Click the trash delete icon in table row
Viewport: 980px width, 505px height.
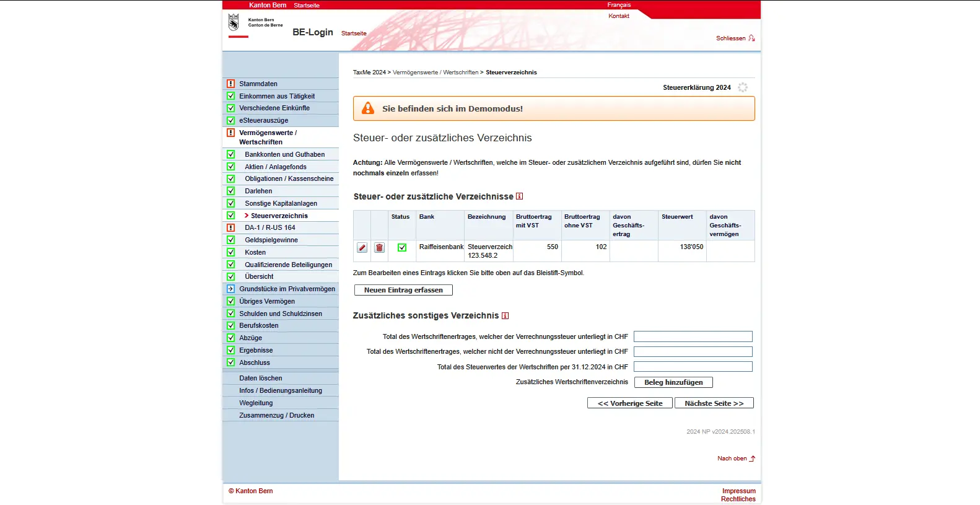380,248
